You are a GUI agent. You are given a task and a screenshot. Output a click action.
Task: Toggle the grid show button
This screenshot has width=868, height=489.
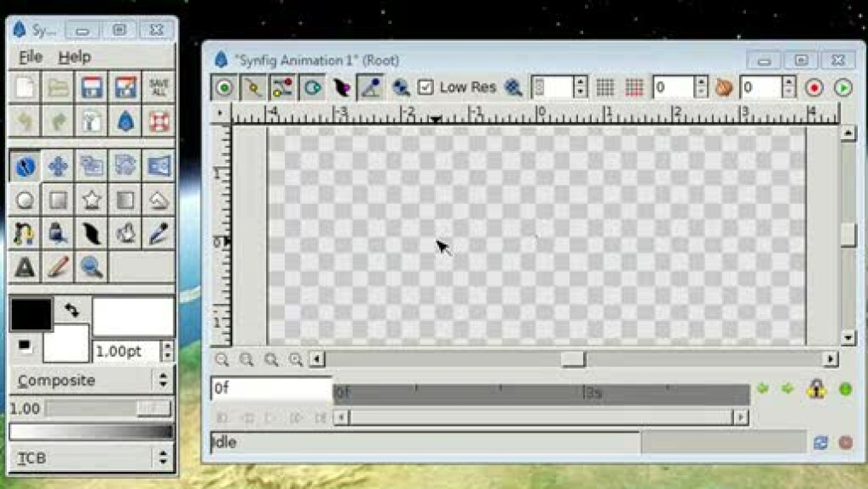click(x=605, y=87)
